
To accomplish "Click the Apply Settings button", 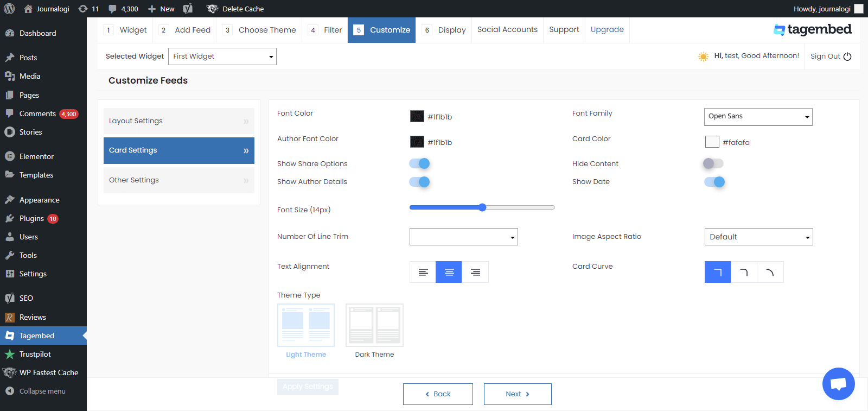I will [x=308, y=387].
